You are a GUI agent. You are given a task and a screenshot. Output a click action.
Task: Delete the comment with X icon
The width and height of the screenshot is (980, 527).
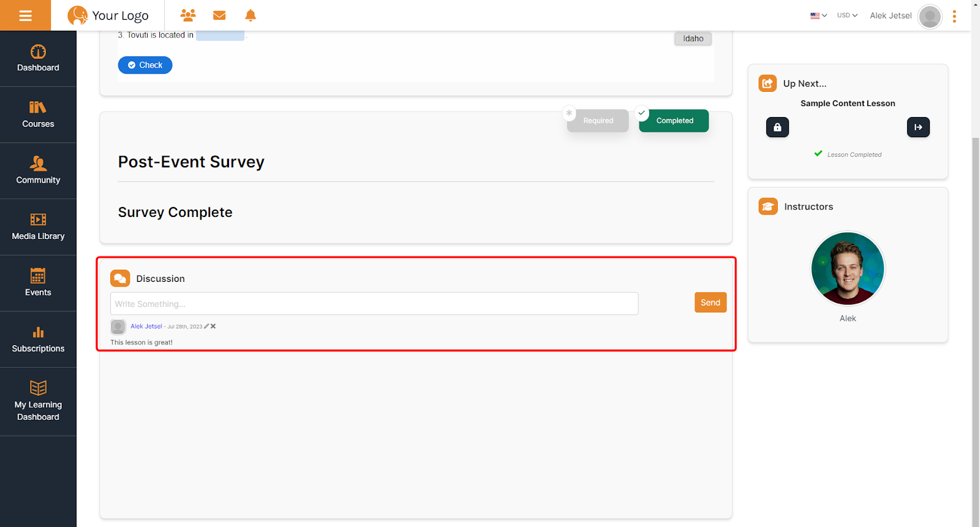[213, 327]
